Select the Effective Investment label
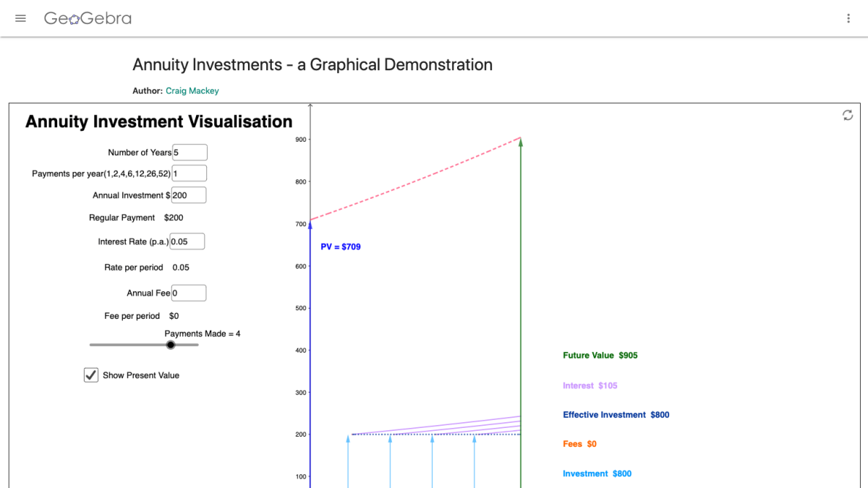 point(616,414)
